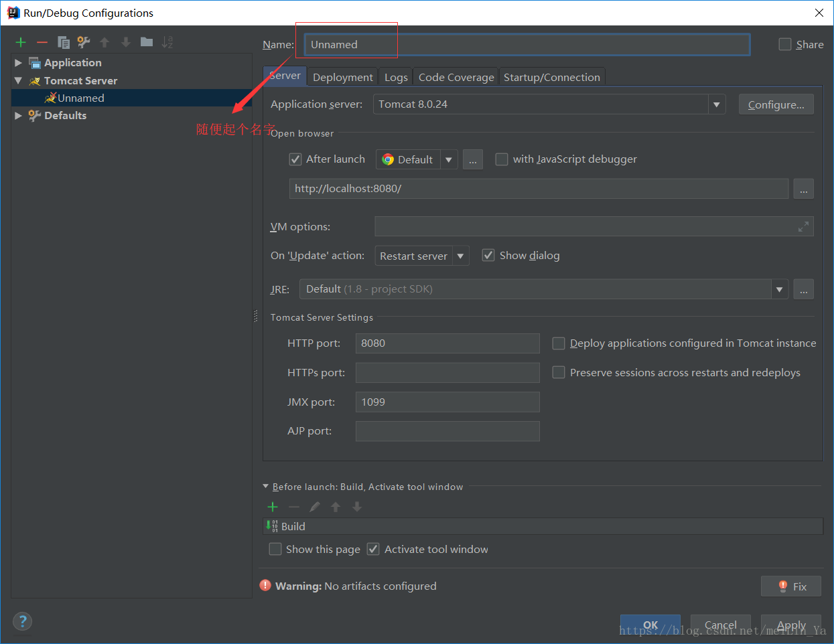
Task: Select the Unnamed configuration in the tree
Action: tap(132, 98)
